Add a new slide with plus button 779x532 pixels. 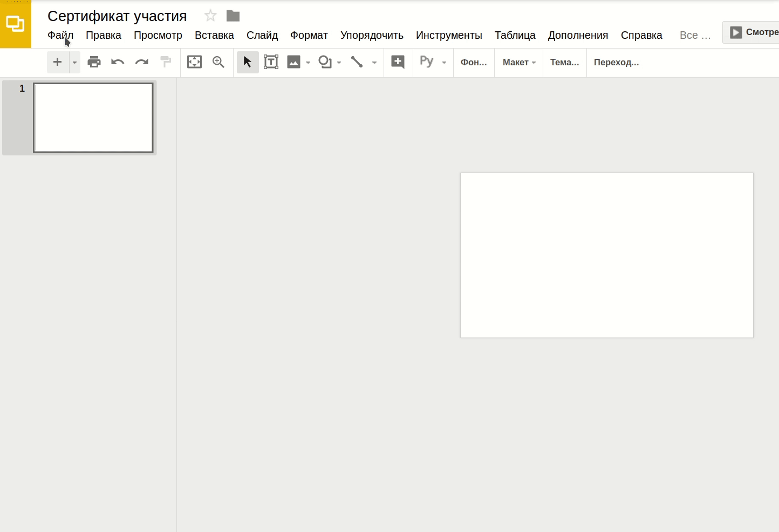point(58,62)
